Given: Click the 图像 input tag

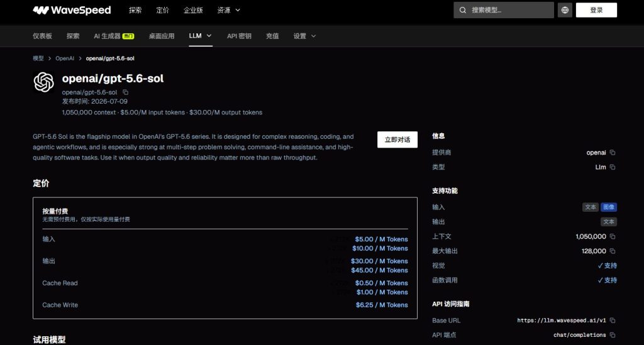Looking at the screenshot, I should pyautogui.click(x=609, y=207).
